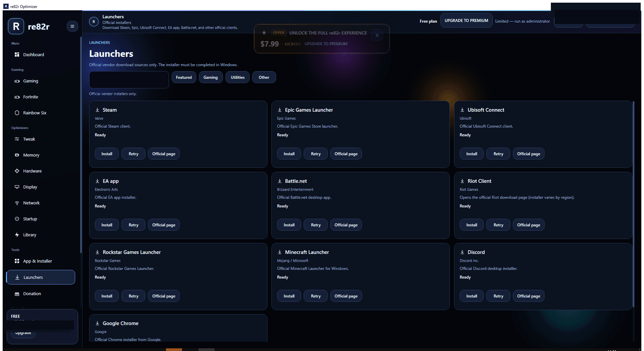Open the Tweak optimizer page

(41, 139)
